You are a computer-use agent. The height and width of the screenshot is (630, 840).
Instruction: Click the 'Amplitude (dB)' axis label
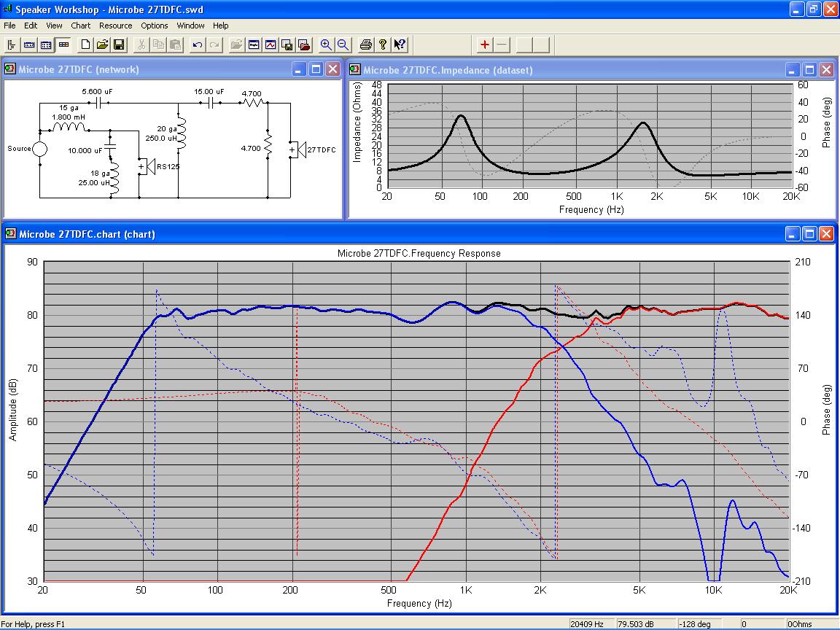point(13,410)
